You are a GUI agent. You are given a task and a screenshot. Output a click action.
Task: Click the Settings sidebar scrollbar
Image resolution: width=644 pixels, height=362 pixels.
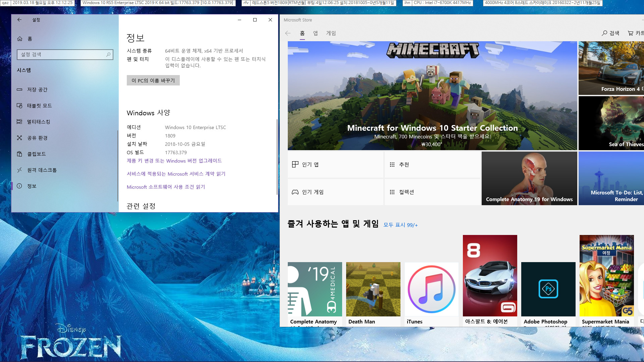118,166
